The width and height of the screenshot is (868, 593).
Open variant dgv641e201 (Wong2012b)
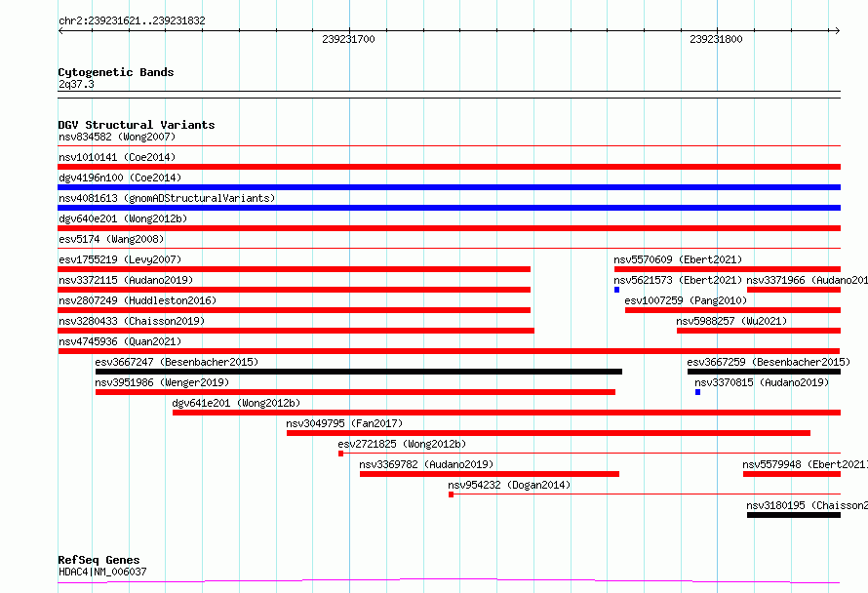tap(236, 403)
